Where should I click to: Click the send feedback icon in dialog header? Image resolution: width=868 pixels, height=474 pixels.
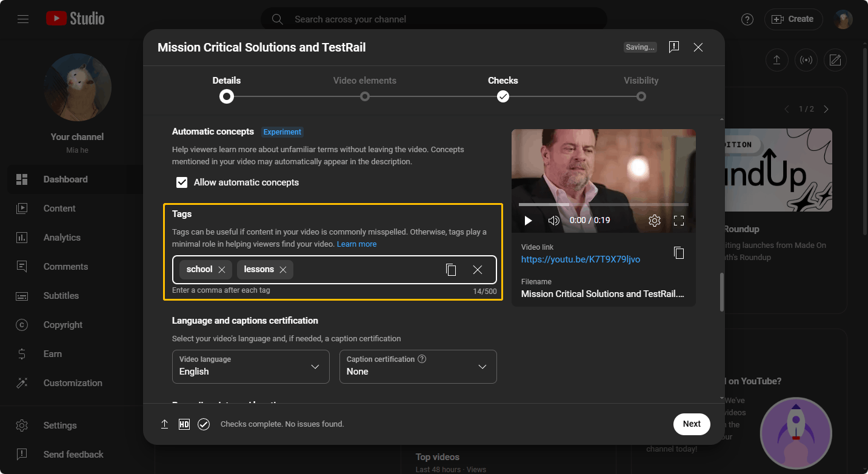673,47
